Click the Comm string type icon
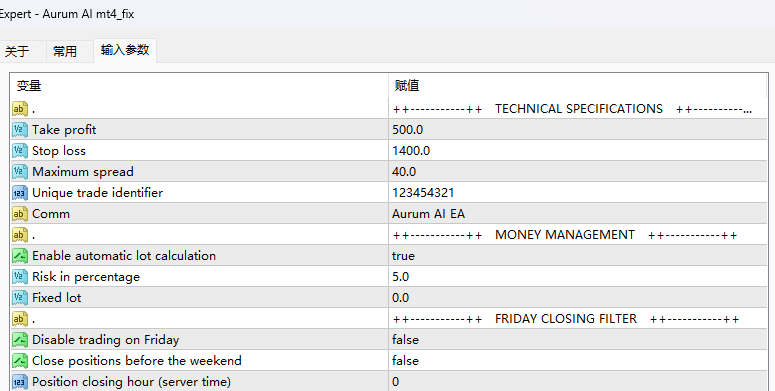 (20, 214)
